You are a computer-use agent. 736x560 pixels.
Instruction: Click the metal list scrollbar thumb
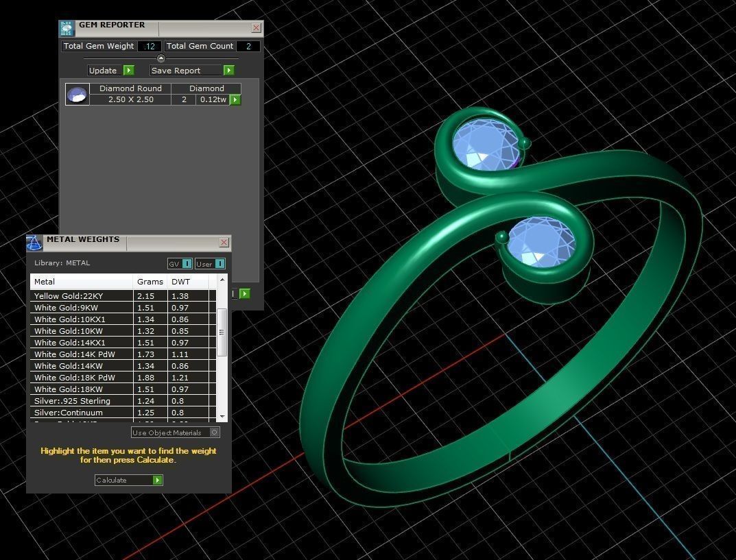[x=222, y=332]
